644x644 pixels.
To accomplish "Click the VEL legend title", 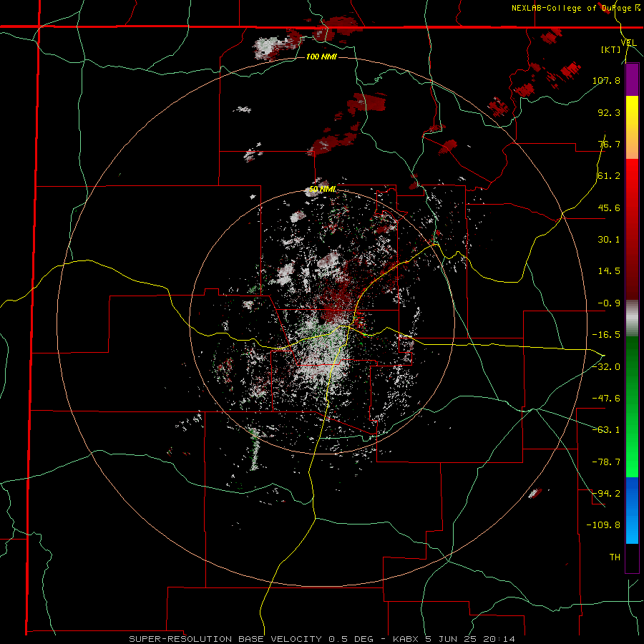I will coord(629,43).
